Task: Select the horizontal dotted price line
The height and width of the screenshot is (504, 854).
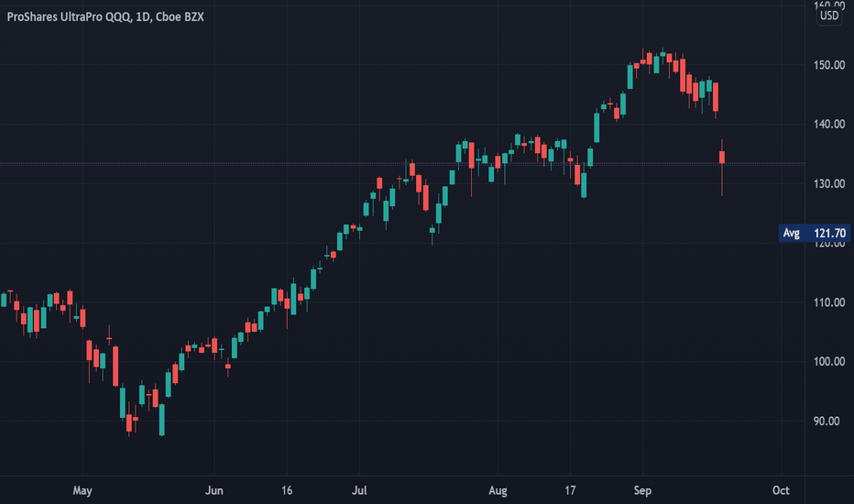Action: point(402,163)
